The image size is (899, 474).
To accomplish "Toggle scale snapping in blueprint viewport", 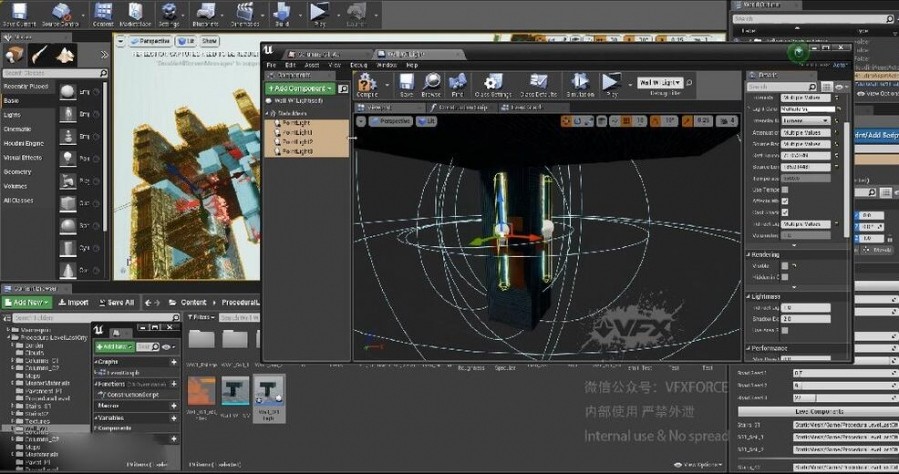I will click(687, 121).
